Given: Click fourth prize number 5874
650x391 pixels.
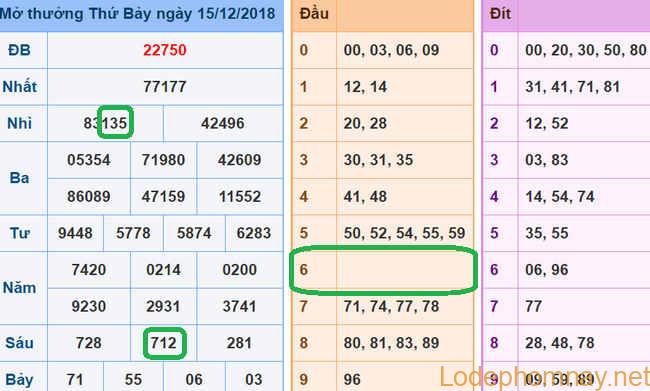Looking at the screenshot, I should click(194, 233).
